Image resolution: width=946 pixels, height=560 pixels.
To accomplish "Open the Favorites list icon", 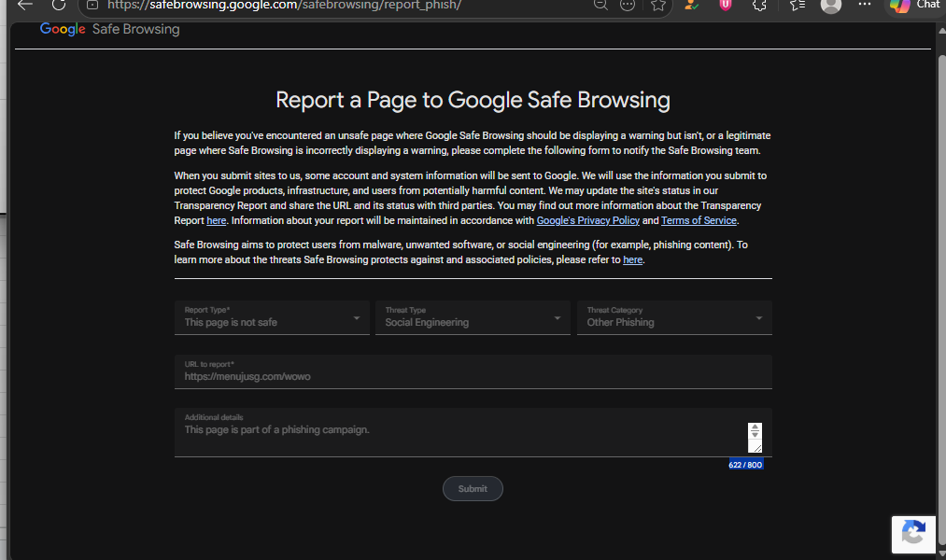I will tap(798, 5).
